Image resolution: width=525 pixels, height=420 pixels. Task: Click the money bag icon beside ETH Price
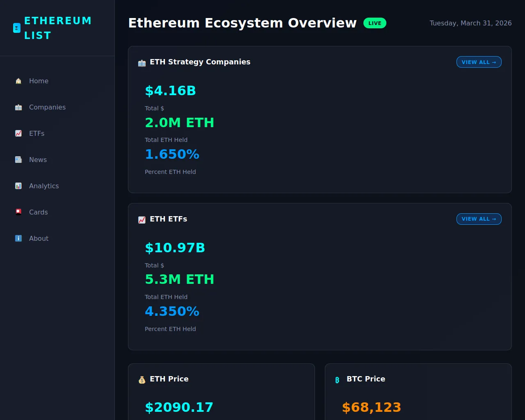pyautogui.click(x=142, y=380)
